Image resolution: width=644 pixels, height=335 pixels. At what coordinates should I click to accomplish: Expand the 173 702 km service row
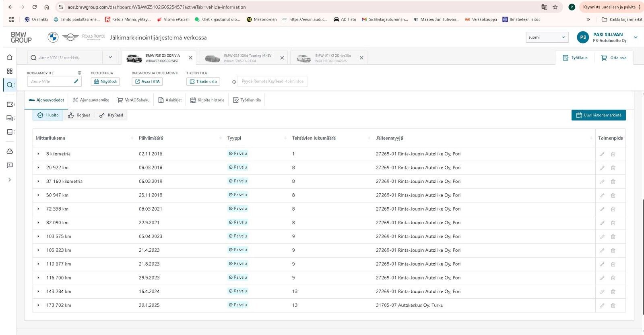(x=39, y=305)
